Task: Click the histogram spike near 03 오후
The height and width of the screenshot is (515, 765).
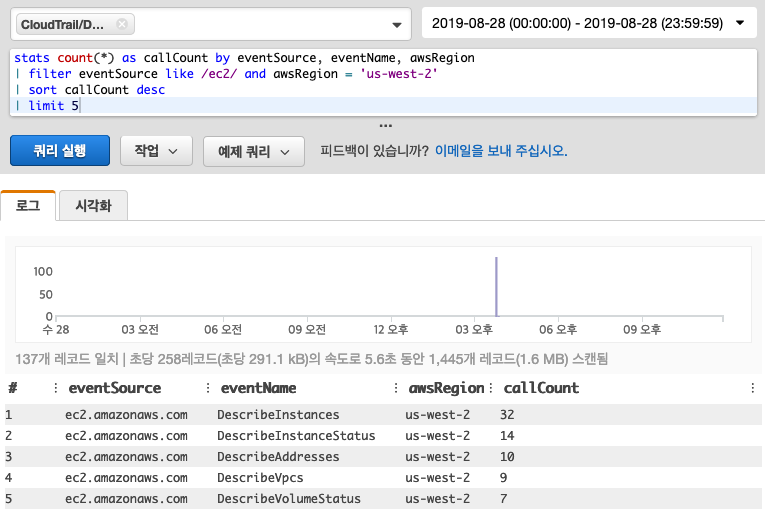Action: [x=496, y=287]
